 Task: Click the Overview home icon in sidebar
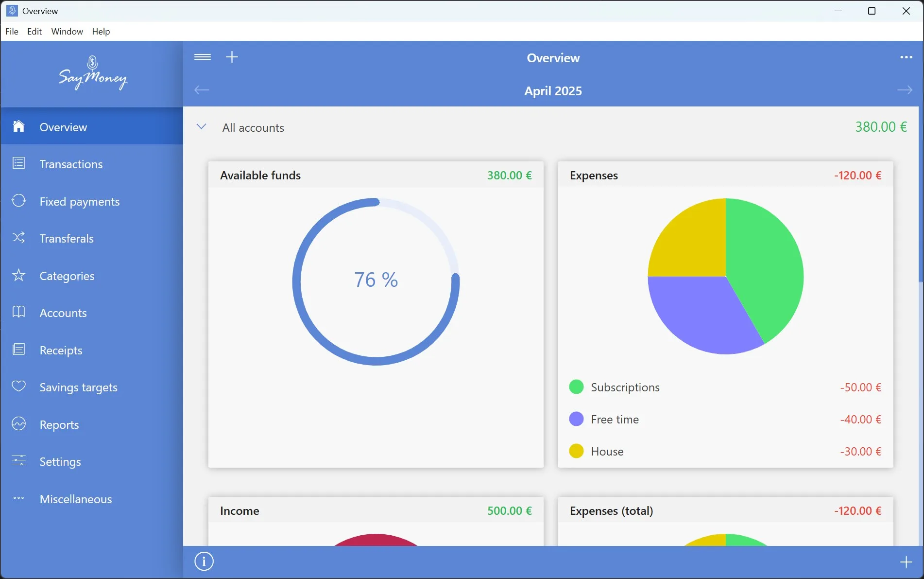[x=18, y=126]
